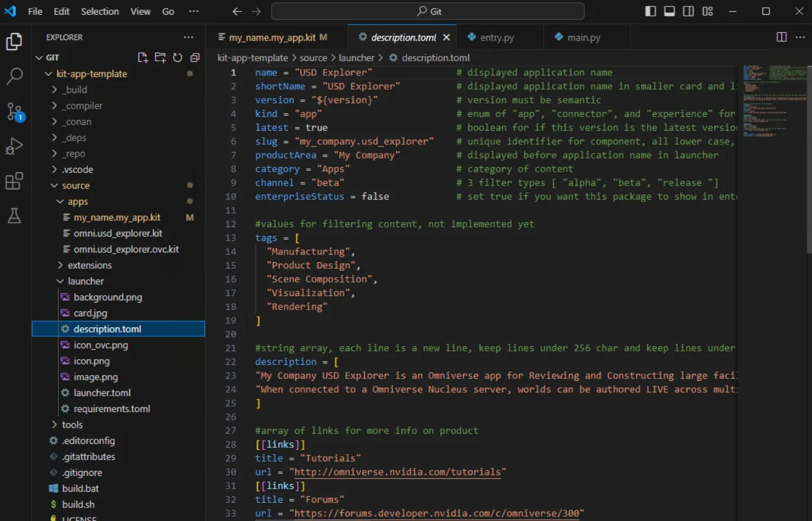The width and height of the screenshot is (812, 521).
Task: Open the Extensions view icon
Action: coord(14,181)
